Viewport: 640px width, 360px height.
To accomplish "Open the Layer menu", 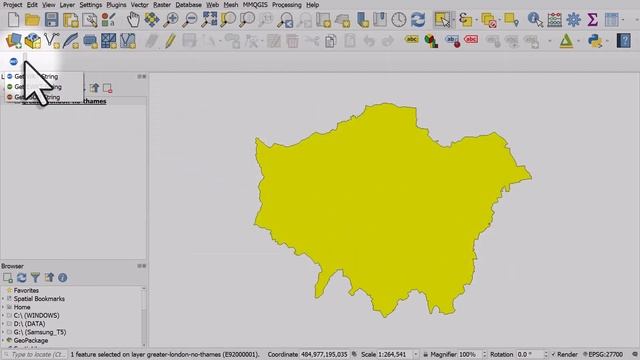I will (x=67, y=5).
